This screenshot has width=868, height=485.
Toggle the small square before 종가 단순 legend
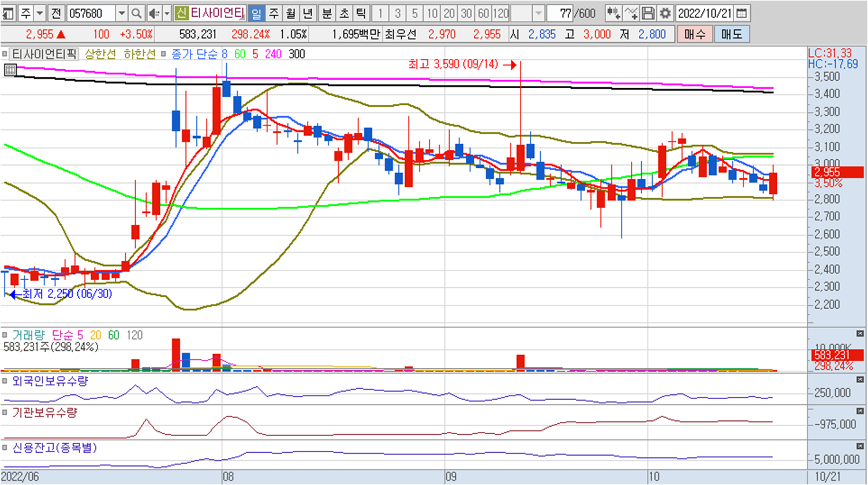[x=164, y=54]
